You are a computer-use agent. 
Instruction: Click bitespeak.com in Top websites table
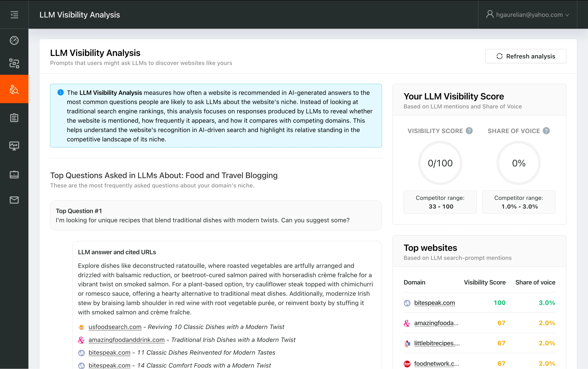(434, 303)
